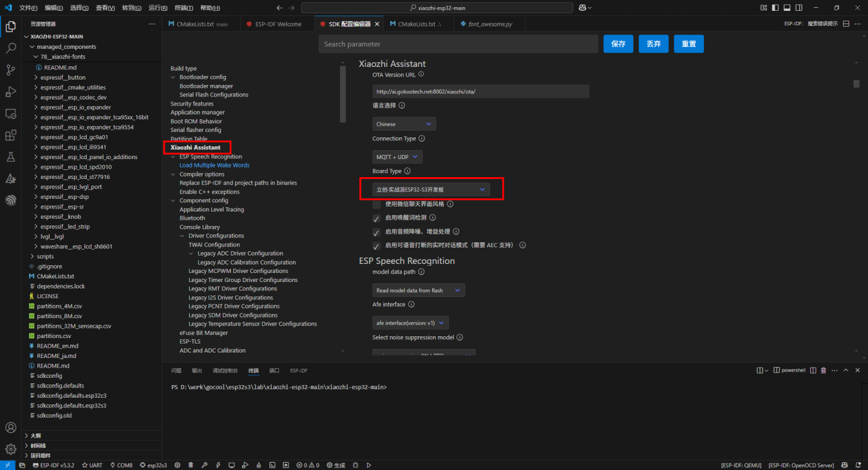Screen dimensions: 868x470
Task: Open the Source Control view
Action: [x=10, y=70]
